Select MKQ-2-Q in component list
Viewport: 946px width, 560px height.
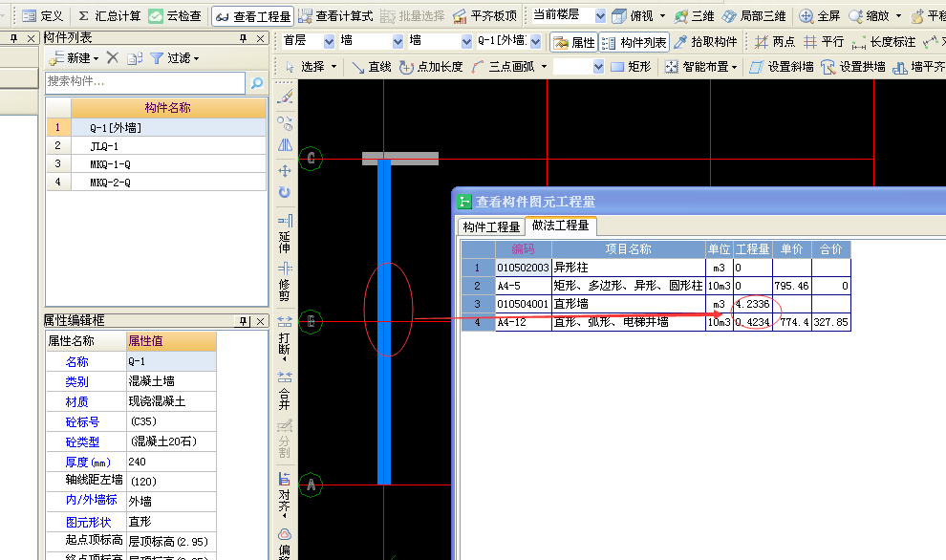pyautogui.click(x=168, y=182)
